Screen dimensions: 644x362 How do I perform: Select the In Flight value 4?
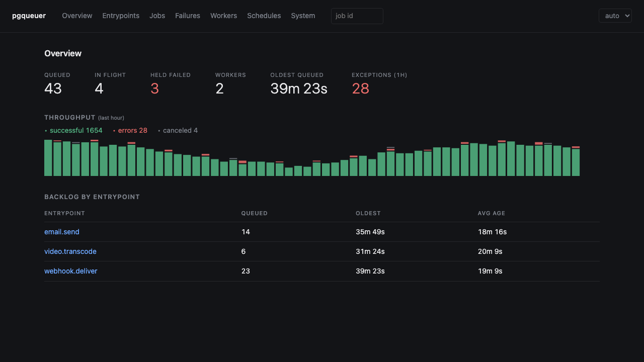click(x=99, y=88)
